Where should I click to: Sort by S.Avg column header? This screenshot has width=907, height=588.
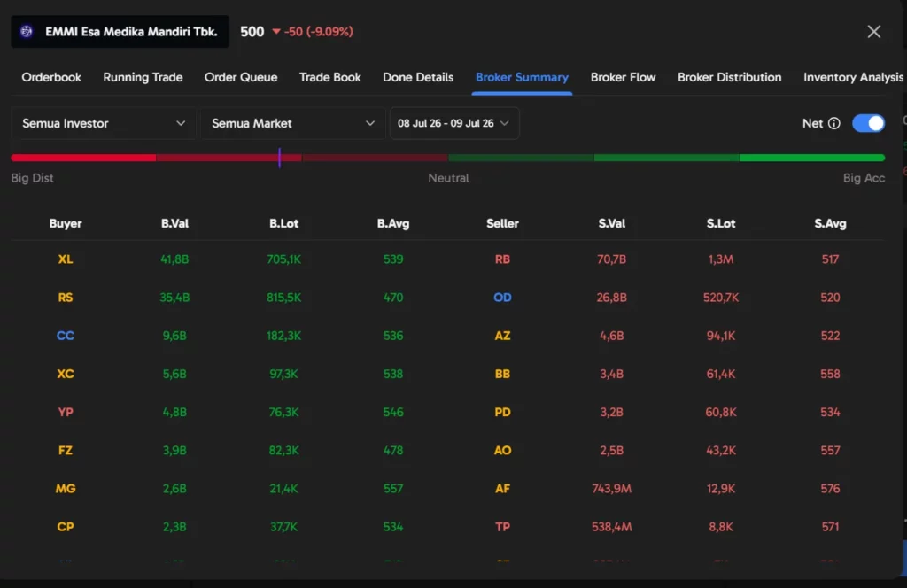click(x=830, y=224)
